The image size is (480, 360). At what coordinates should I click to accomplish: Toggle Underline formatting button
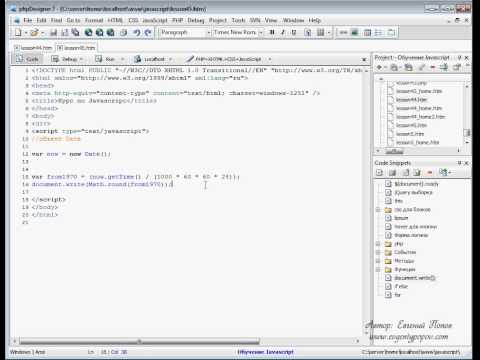click(294, 32)
